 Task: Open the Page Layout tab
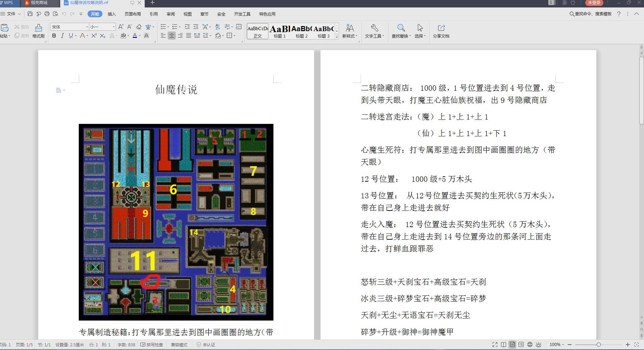point(133,14)
